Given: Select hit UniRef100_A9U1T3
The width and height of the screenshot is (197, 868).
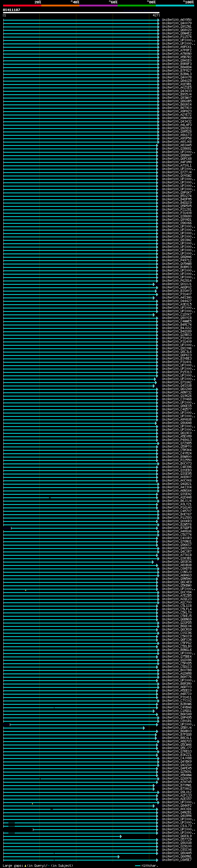Looking at the screenshot, I should coord(176,135).
